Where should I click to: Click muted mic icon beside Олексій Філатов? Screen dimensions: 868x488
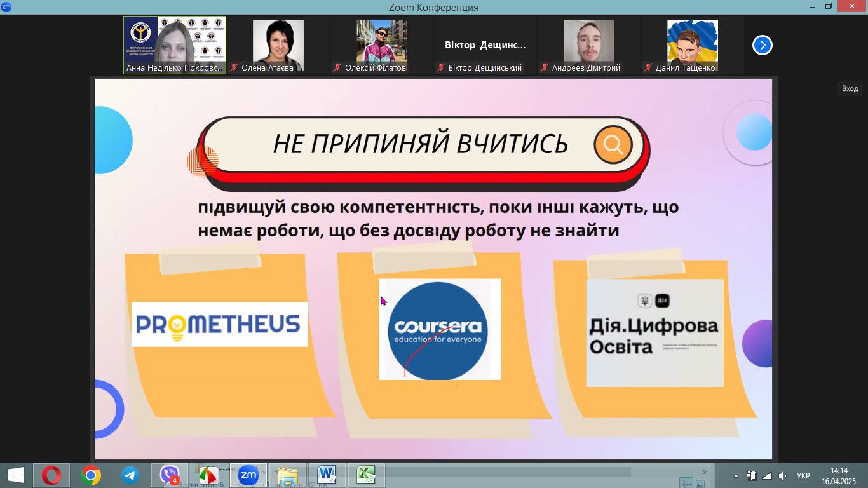(338, 67)
